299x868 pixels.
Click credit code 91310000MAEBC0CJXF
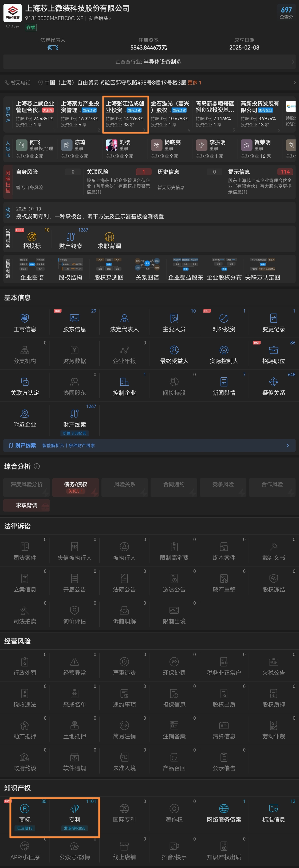coord(54,18)
